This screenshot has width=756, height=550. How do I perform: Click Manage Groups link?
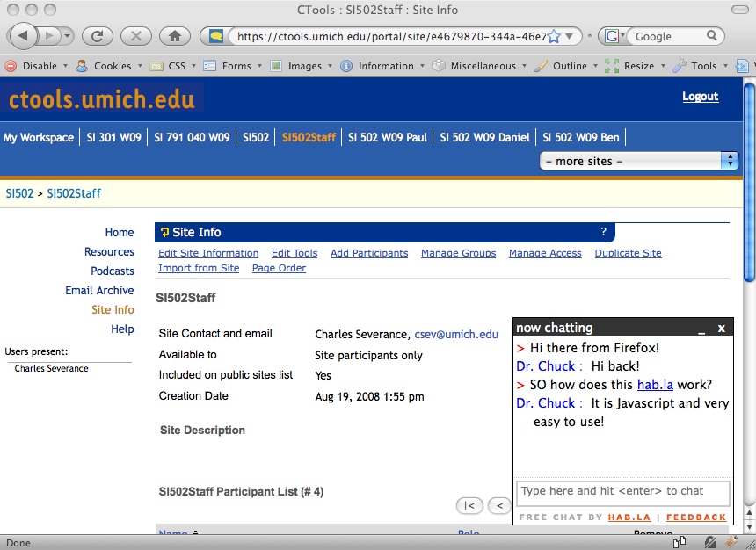point(459,253)
